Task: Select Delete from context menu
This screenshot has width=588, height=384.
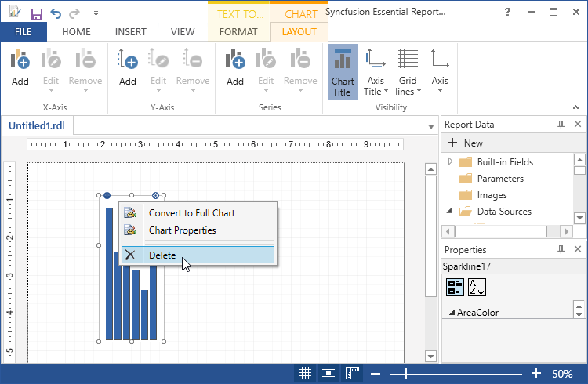Action: (162, 255)
